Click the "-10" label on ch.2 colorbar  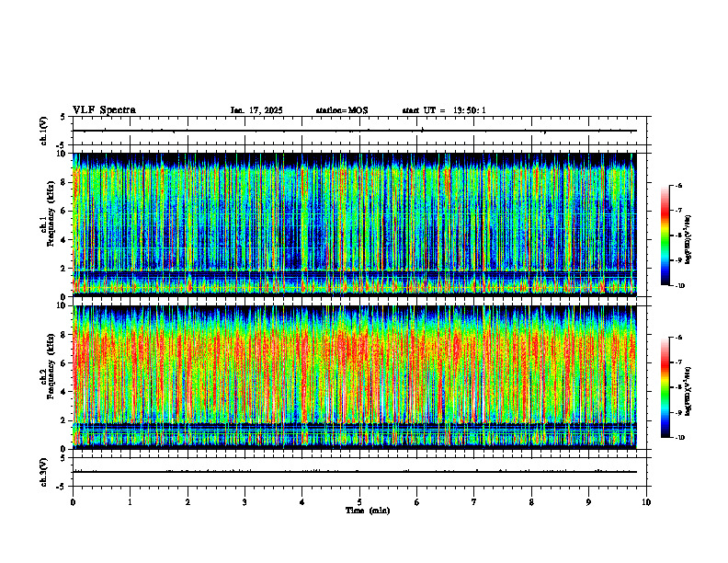click(679, 438)
